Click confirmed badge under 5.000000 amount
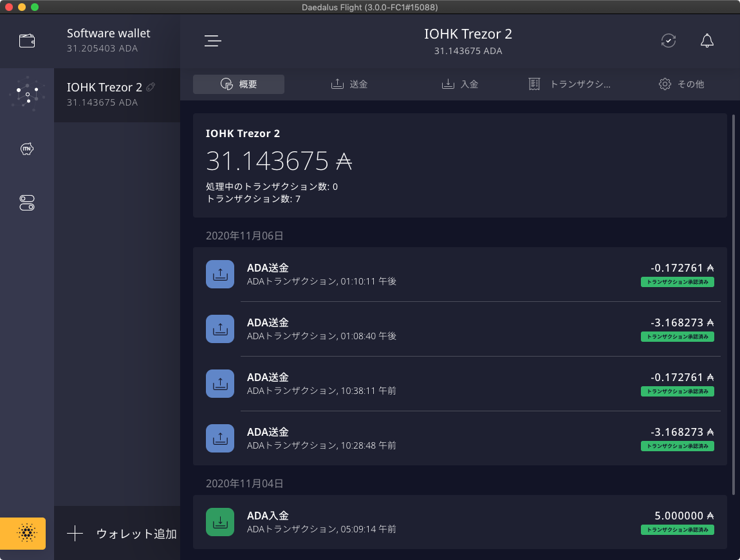Viewport: 740px width, 560px height. (x=677, y=530)
